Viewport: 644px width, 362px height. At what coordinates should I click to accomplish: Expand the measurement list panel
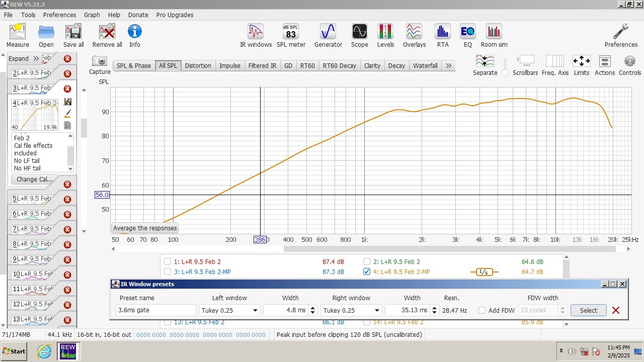[x=24, y=58]
